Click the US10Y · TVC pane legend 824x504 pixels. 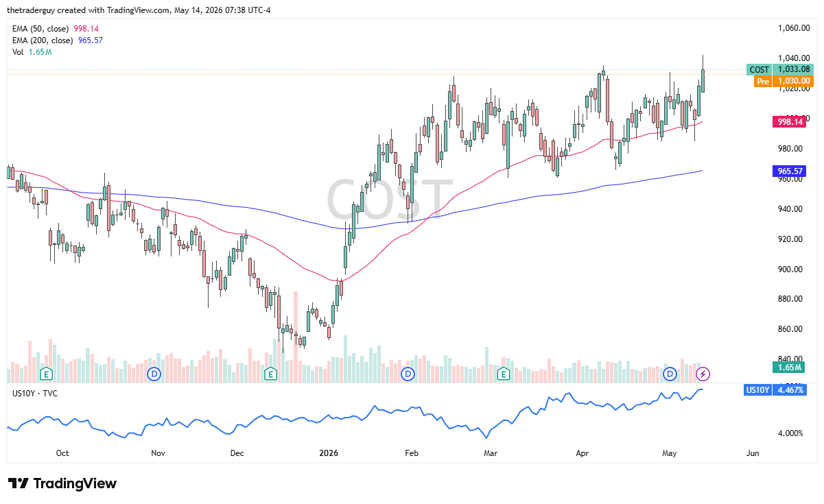[34, 394]
